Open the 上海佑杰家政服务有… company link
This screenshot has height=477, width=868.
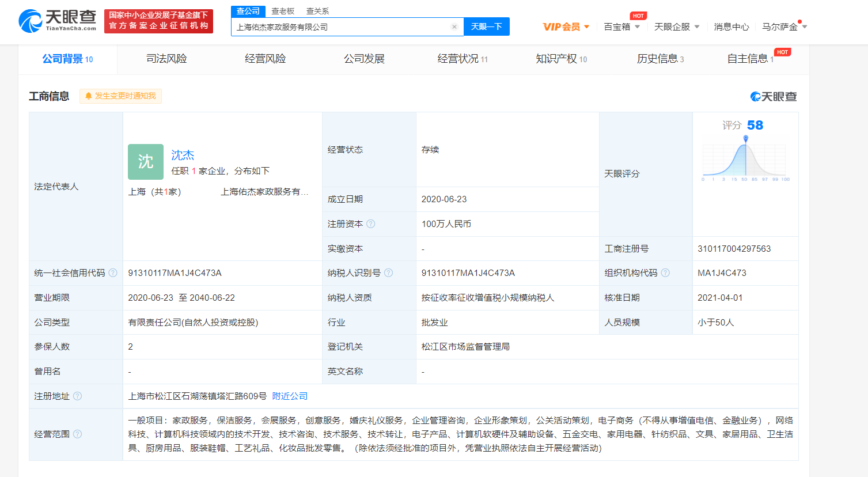pos(264,192)
